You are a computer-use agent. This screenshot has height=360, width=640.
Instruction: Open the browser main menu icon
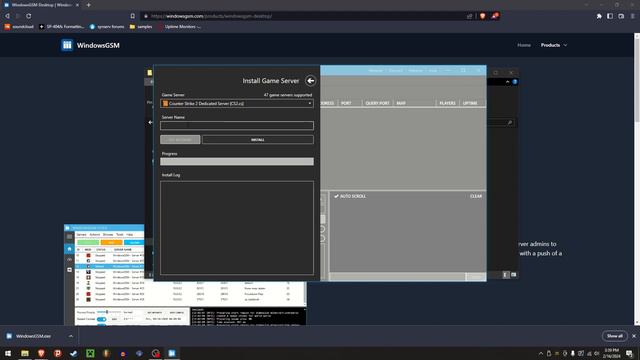(632, 16)
